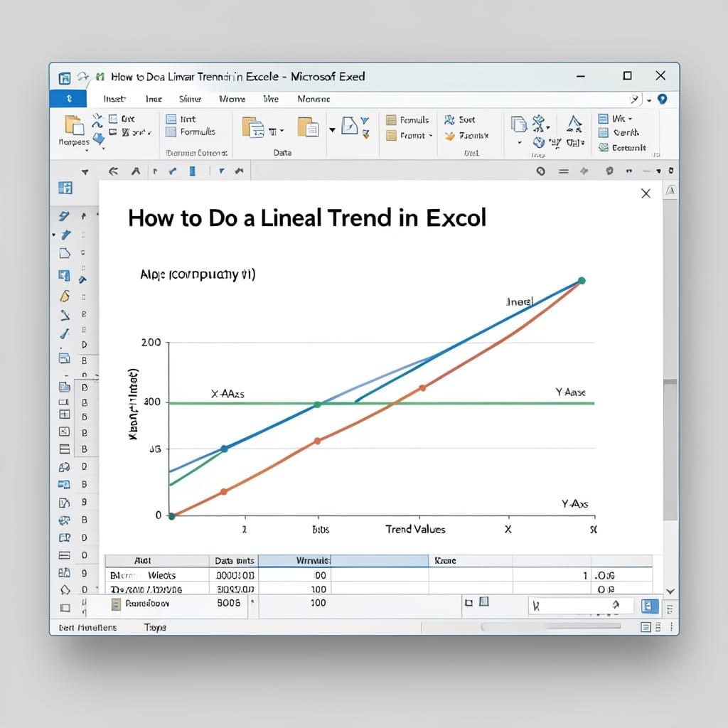Click the 'Formulls' item in second ribbon group
728x728 pixels.
point(191,132)
